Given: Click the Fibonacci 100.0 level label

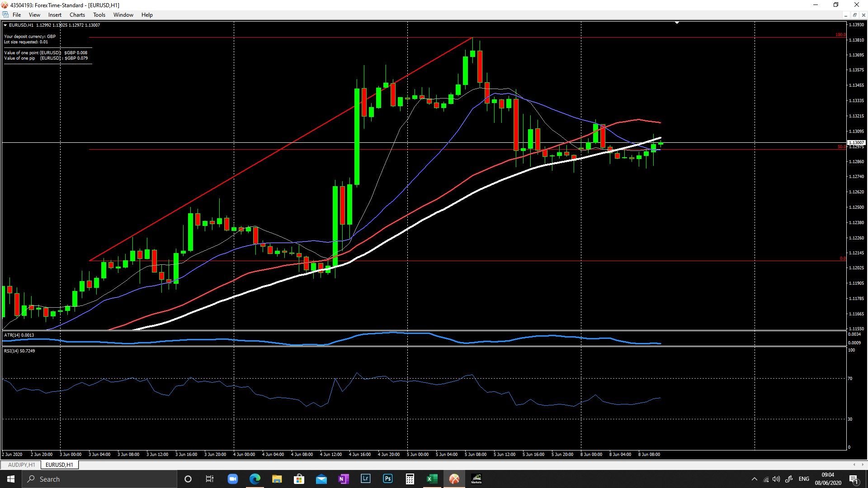Looking at the screenshot, I should pyautogui.click(x=840, y=35).
